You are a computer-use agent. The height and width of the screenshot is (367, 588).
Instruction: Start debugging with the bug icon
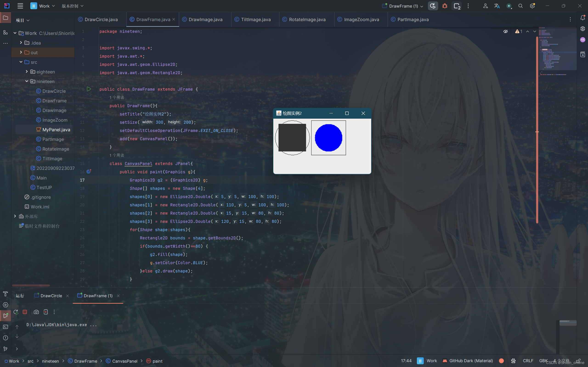click(x=445, y=6)
